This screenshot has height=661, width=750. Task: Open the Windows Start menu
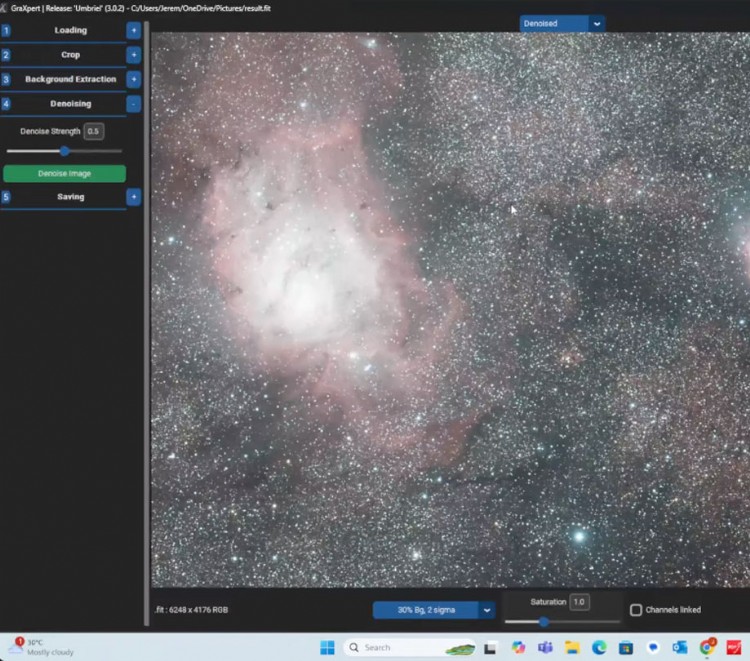tap(327, 647)
